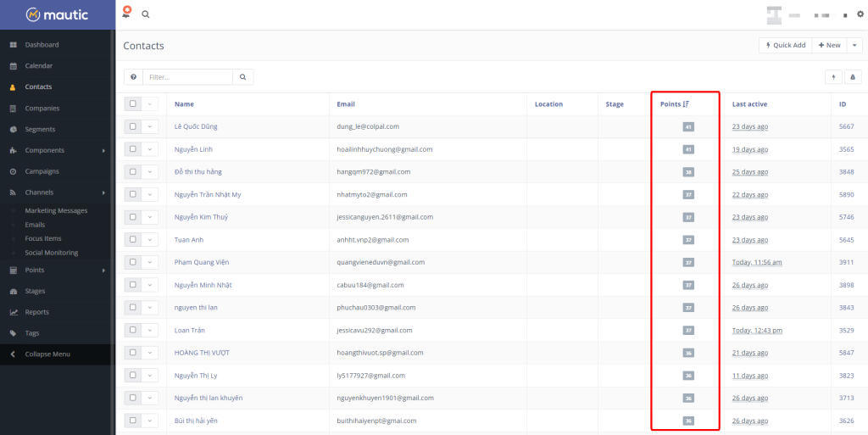868x435 pixels.
Task: Open Segments in the sidebar
Action: [40, 129]
